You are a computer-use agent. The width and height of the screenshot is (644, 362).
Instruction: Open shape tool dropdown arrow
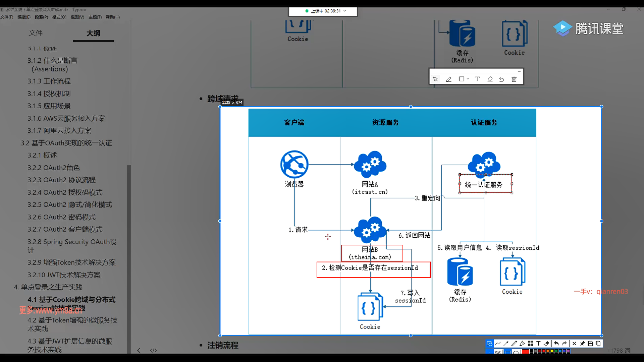click(x=468, y=79)
